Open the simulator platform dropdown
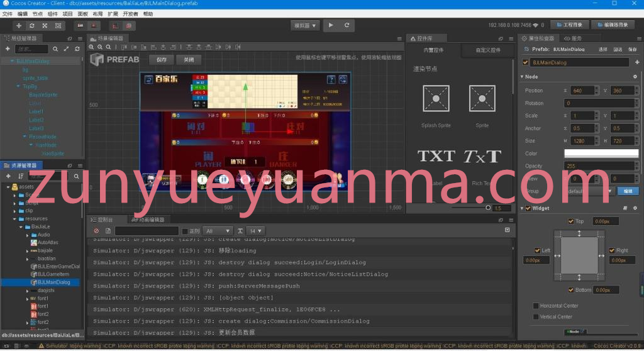 305,26
